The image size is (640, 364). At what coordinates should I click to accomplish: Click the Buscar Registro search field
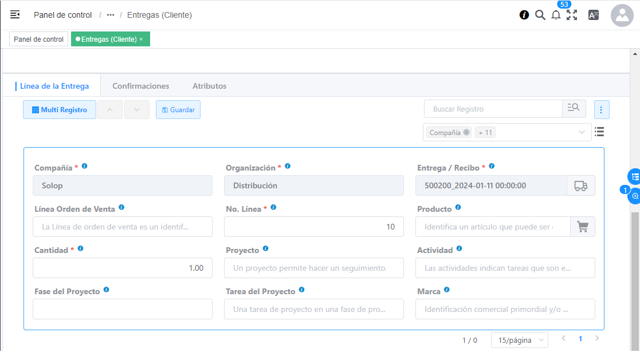tap(493, 109)
